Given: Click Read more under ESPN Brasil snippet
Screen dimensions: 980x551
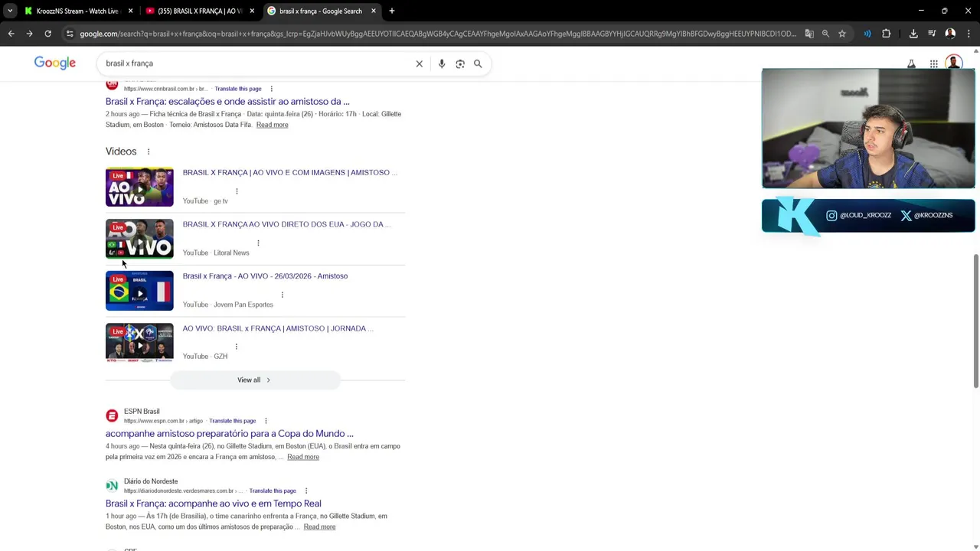Looking at the screenshot, I should point(303,457).
